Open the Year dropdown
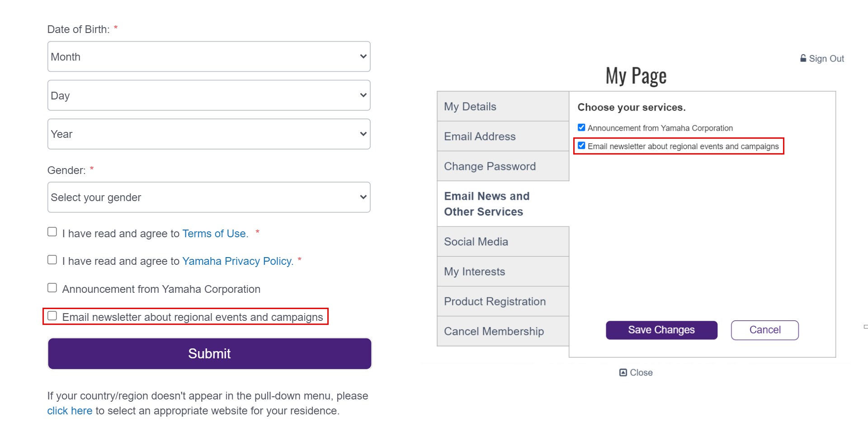This screenshot has height=446, width=868. click(209, 134)
